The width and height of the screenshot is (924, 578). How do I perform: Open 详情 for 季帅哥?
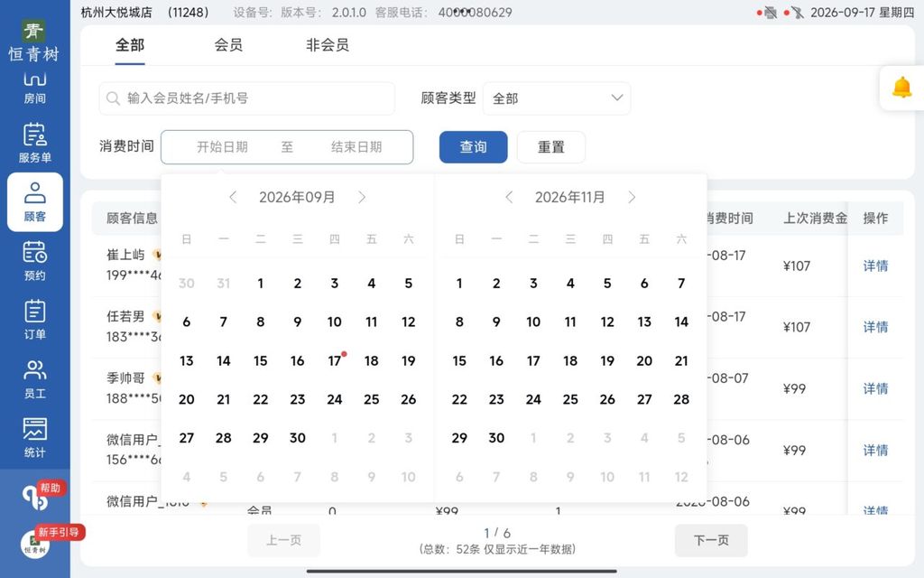click(875, 388)
